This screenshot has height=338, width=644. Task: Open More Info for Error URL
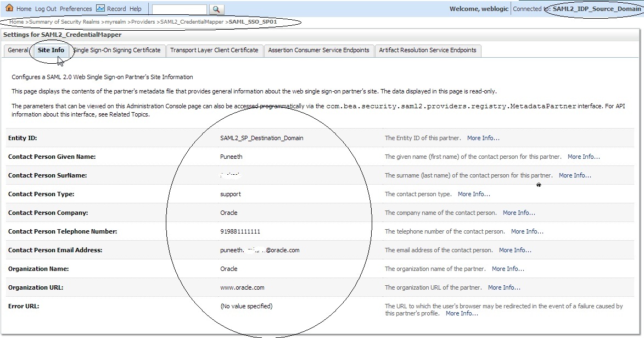click(x=462, y=313)
